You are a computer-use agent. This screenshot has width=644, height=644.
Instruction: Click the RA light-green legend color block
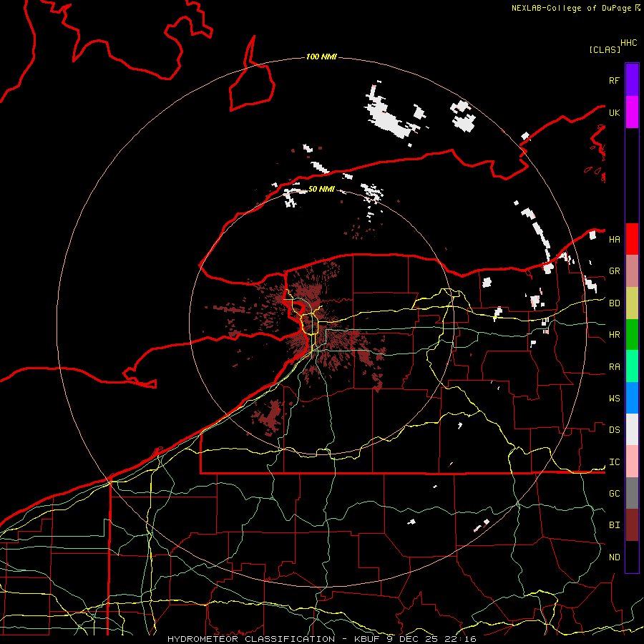click(x=632, y=366)
